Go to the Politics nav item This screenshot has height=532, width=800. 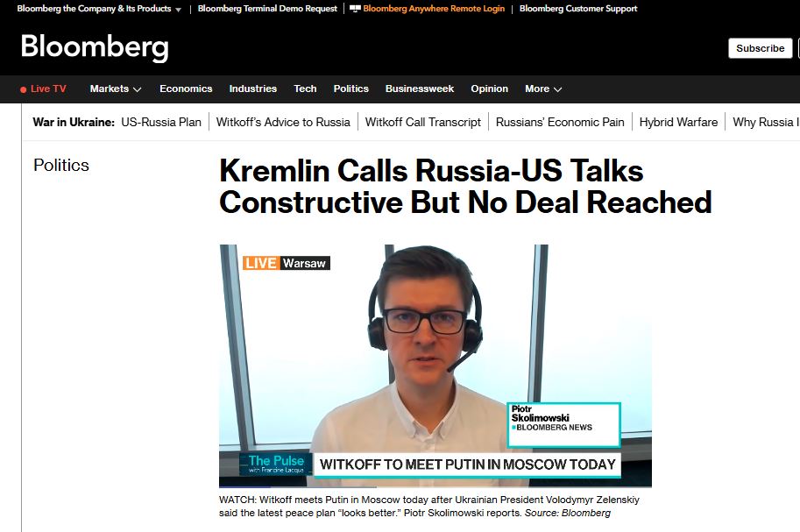(351, 89)
